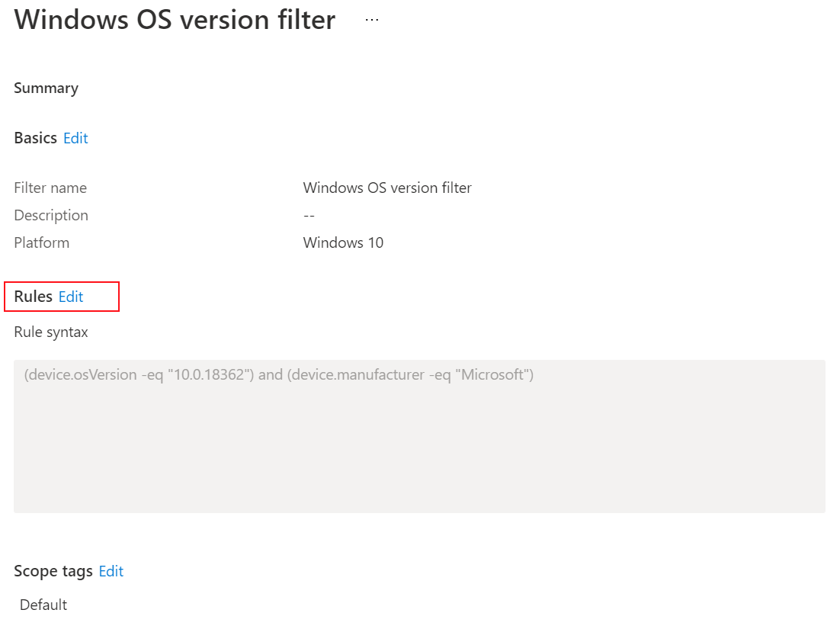Click Edit next to Basics
840x629 pixels.
tap(75, 138)
